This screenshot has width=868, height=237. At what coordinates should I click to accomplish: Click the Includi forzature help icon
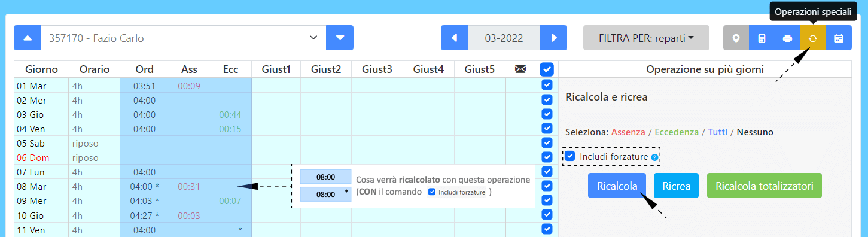tap(654, 157)
